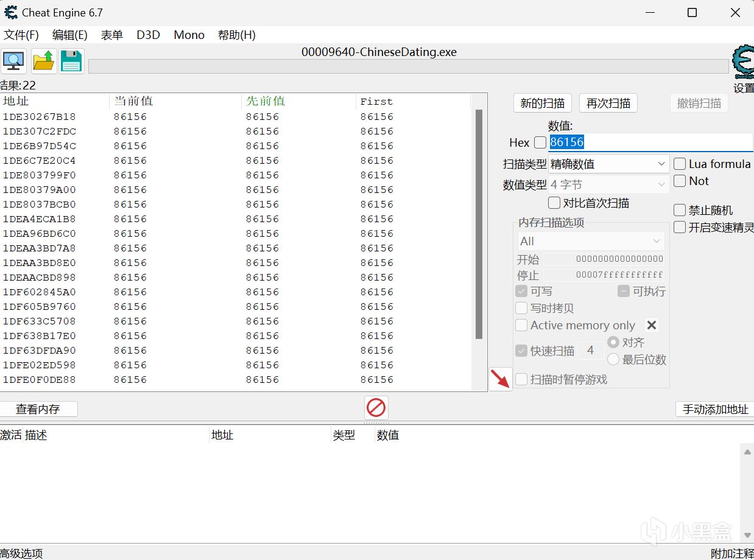Check the 写时拷贝 checkbox

click(521, 308)
